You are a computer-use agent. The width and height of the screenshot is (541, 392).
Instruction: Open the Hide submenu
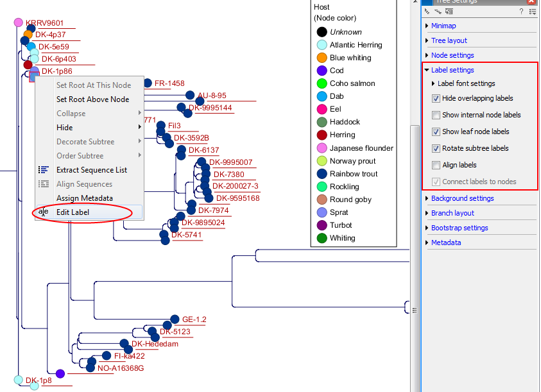(x=64, y=128)
